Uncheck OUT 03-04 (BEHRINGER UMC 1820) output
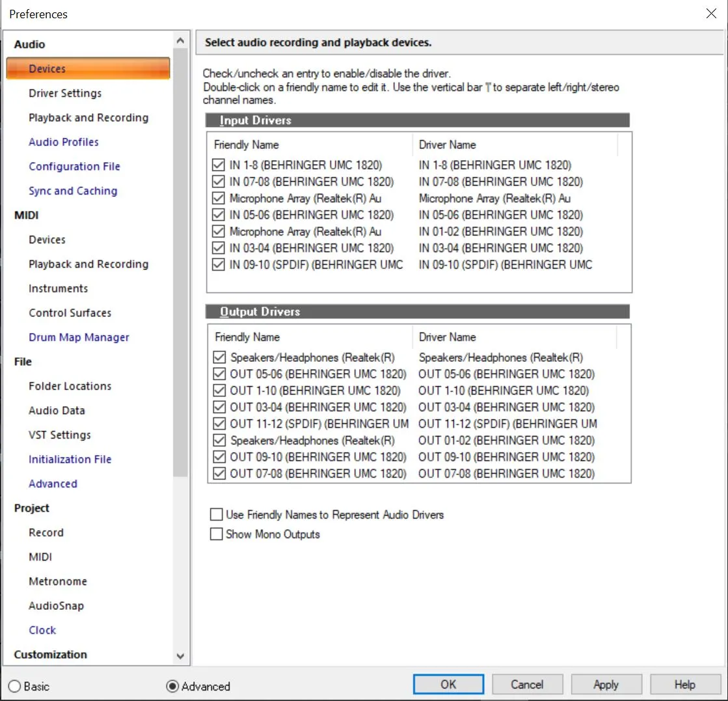 click(x=219, y=407)
